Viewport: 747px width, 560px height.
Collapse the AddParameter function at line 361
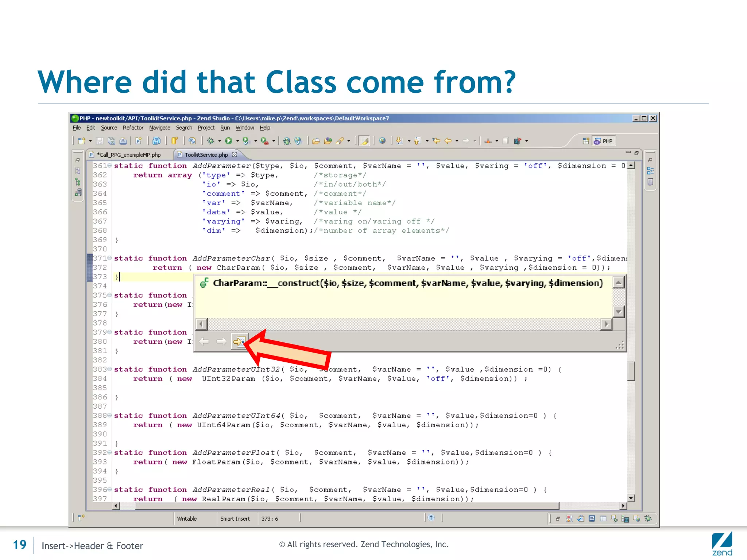[x=110, y=166]
